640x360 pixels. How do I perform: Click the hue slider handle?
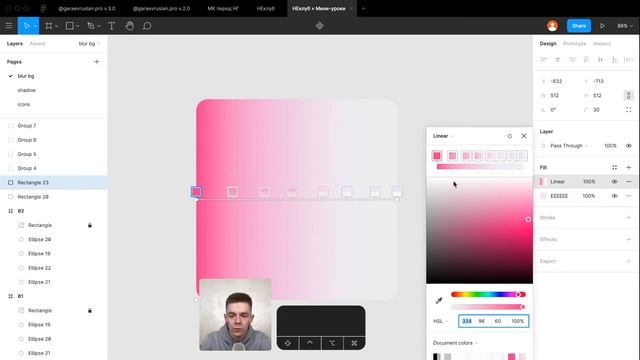point(518,294)
